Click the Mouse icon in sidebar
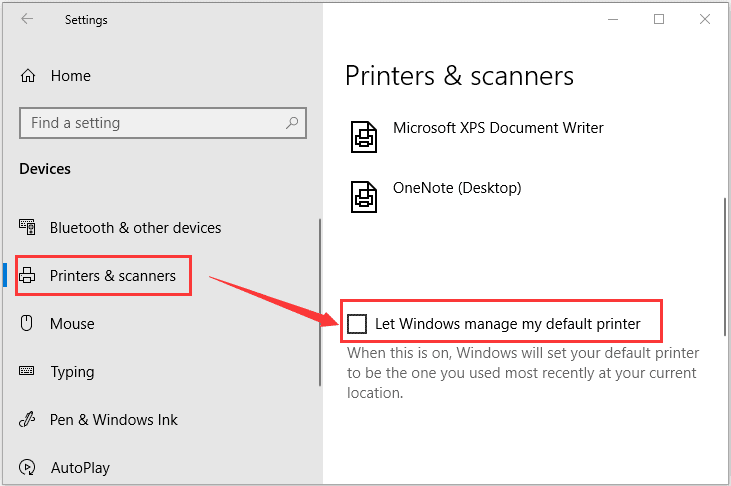This screenshot has width=731, height=486. tap(27, 323)
